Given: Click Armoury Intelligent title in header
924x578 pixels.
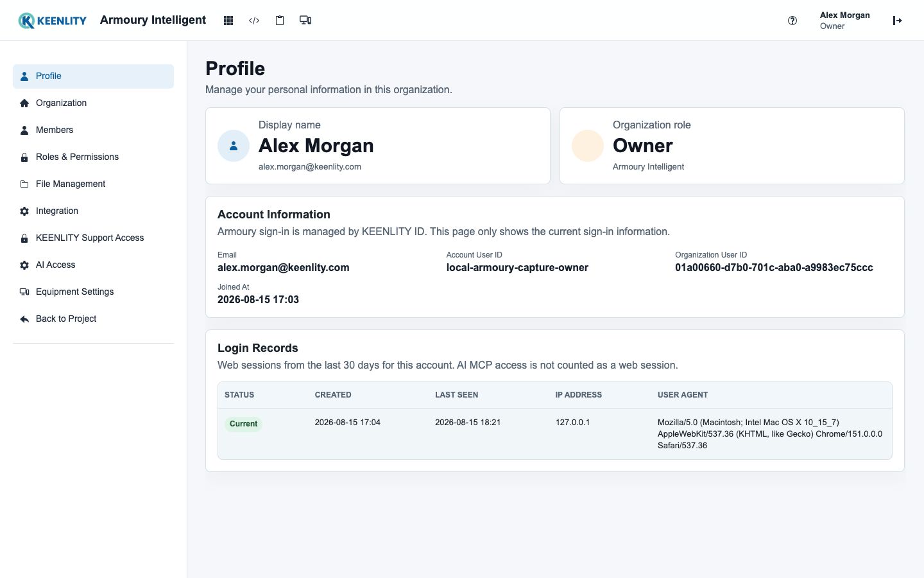Looking at the screenshot, I should click(x=153, y=20).
